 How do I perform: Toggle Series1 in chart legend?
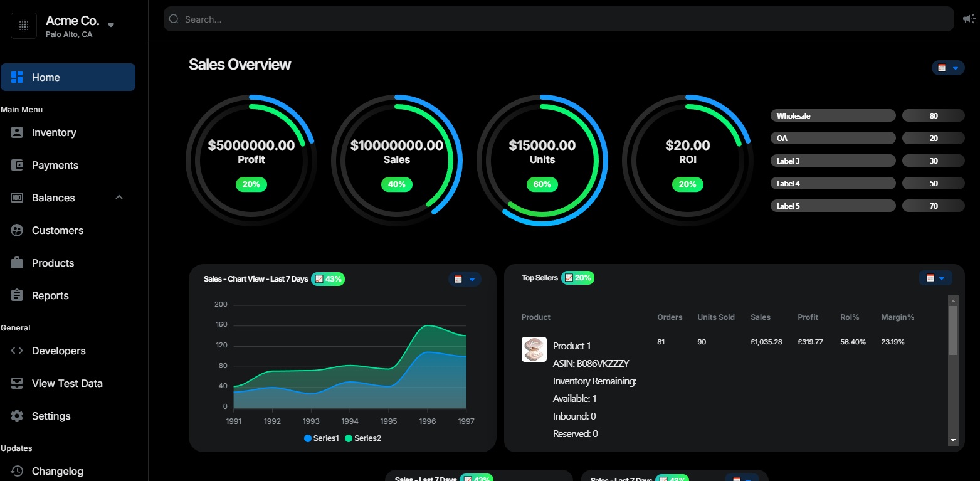pyautogui.click(x=322, y=438)
